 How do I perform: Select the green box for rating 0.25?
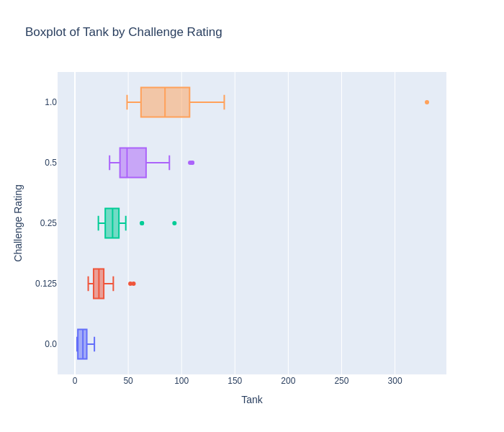[112, 223]
